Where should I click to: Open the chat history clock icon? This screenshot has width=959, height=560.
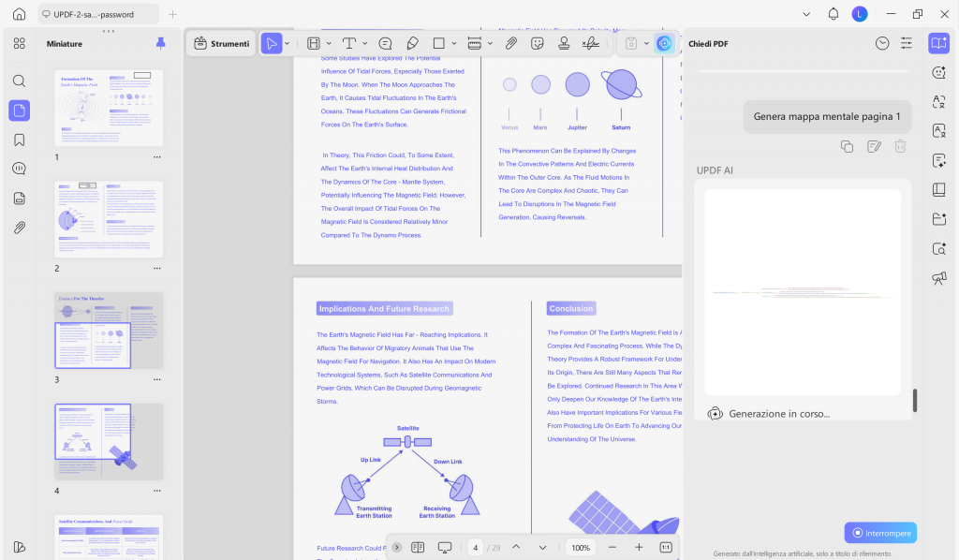(x=882, y=43)
